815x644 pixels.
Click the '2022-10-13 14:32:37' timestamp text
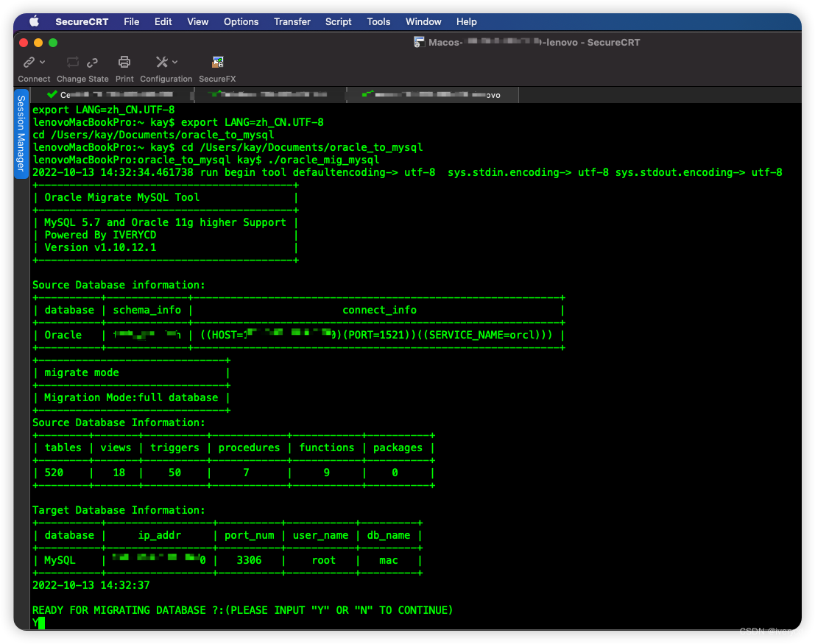pyautogui.click(x=91, y=585)
